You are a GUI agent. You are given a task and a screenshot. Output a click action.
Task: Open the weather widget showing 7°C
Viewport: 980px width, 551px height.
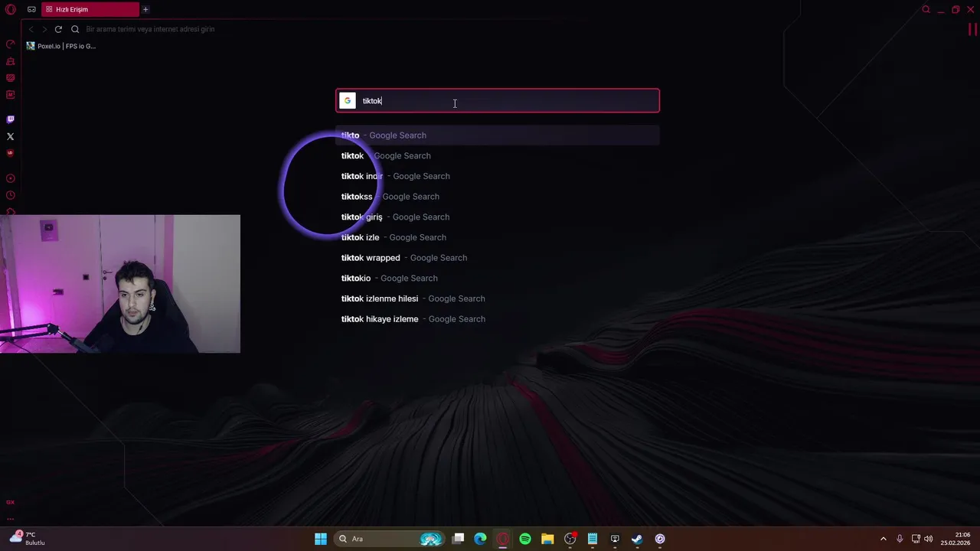[28, 538]
